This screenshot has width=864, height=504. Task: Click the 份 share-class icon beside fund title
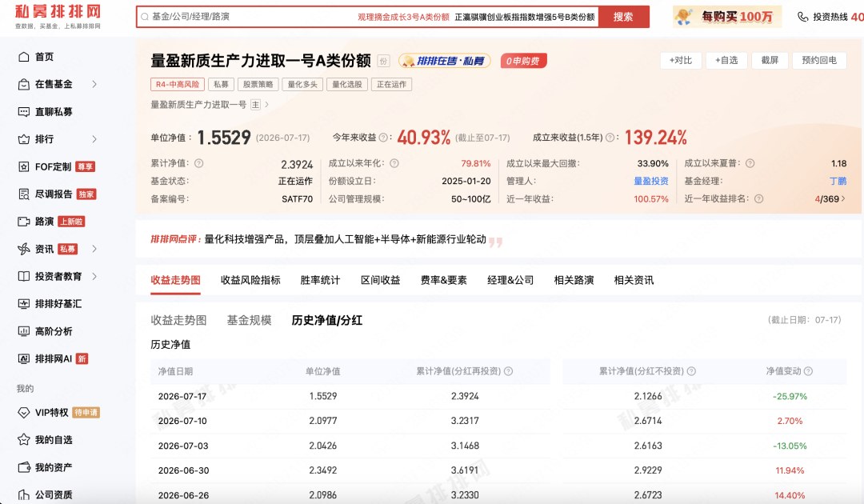click(383, 61)
